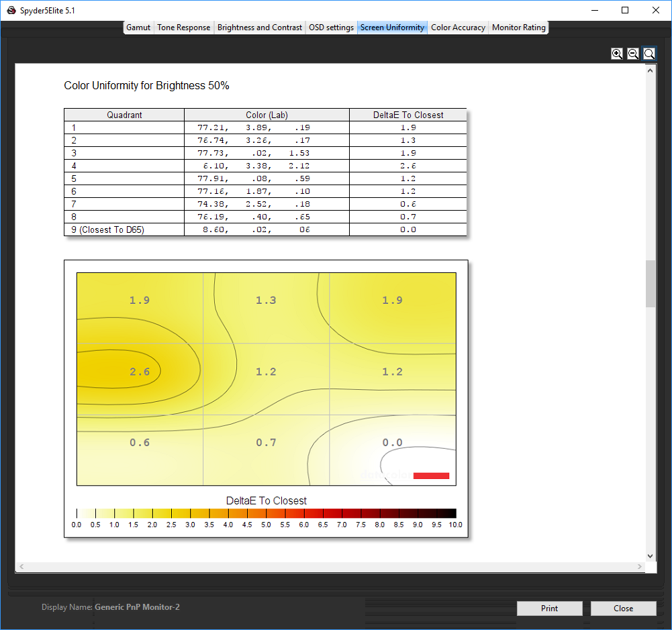Click the 2.6 DeltaE value in quadrant 4 row

[408, 166]
